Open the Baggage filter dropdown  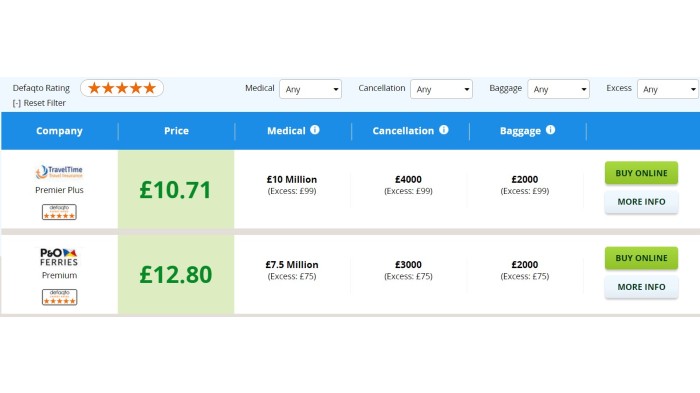coord(558,89)
